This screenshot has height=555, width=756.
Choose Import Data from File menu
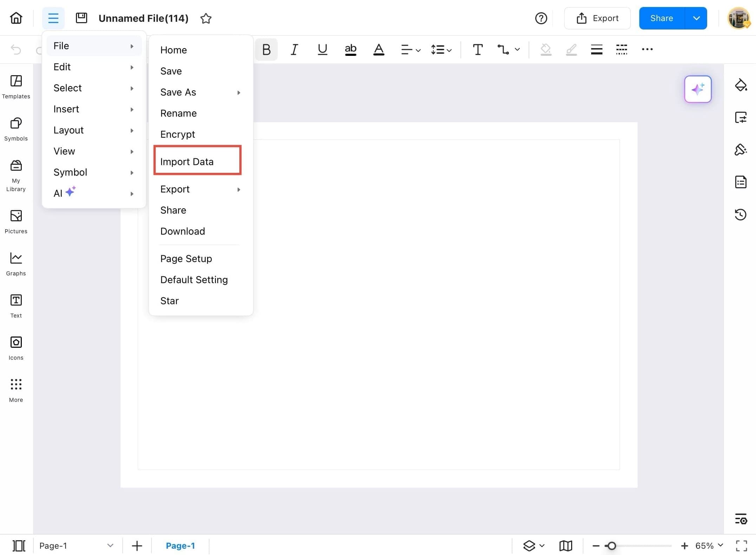coord(187,161)
